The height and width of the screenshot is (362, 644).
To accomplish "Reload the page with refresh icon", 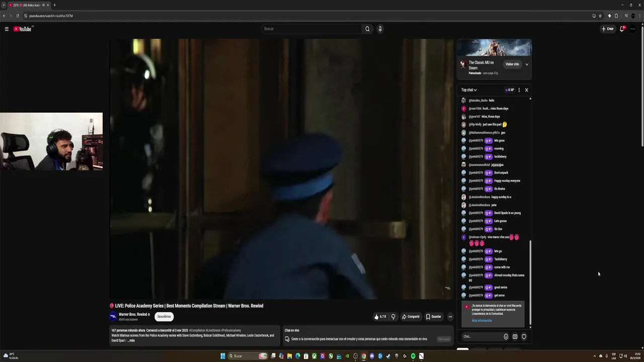I will click(x=18, y=16).
